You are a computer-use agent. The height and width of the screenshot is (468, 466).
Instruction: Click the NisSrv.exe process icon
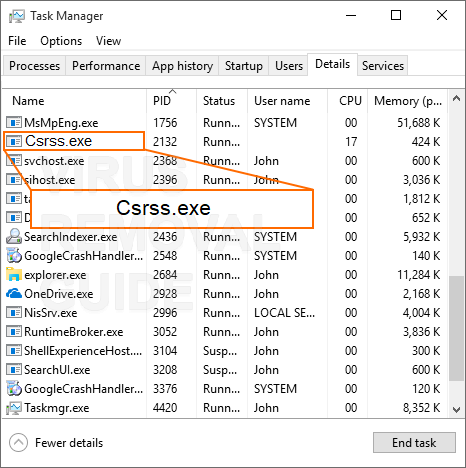click(14, 313)
